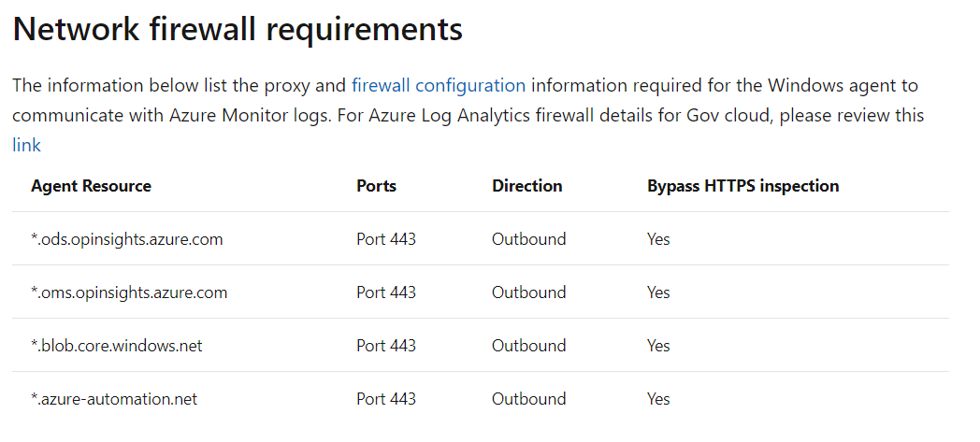Open the firewall configuration link

[x=439, y=85]
